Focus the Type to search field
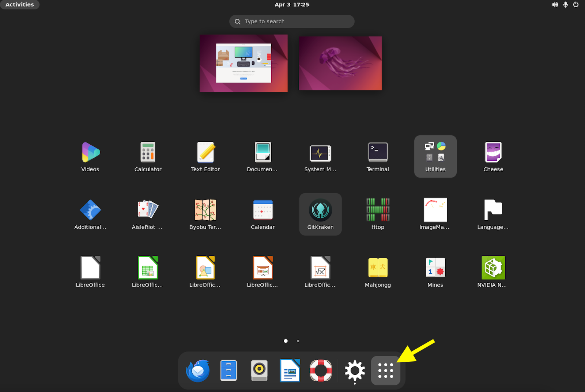 tap(292, 21)
